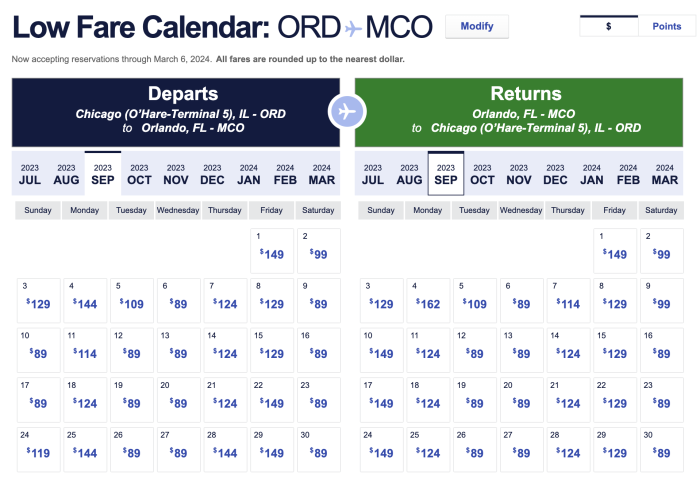Select OCT 2023 in Departs months
Screen dimensions: 700x480
coord(139,174)
